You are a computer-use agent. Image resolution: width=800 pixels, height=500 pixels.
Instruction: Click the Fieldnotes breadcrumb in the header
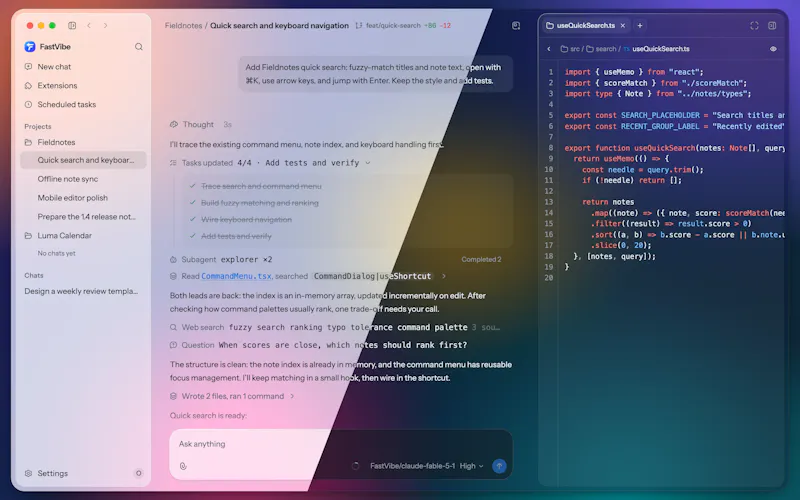183,26
